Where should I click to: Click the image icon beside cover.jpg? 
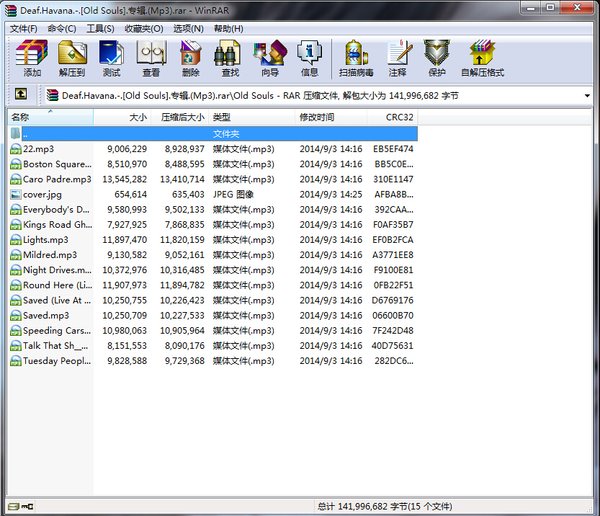[x=16, y=194]
